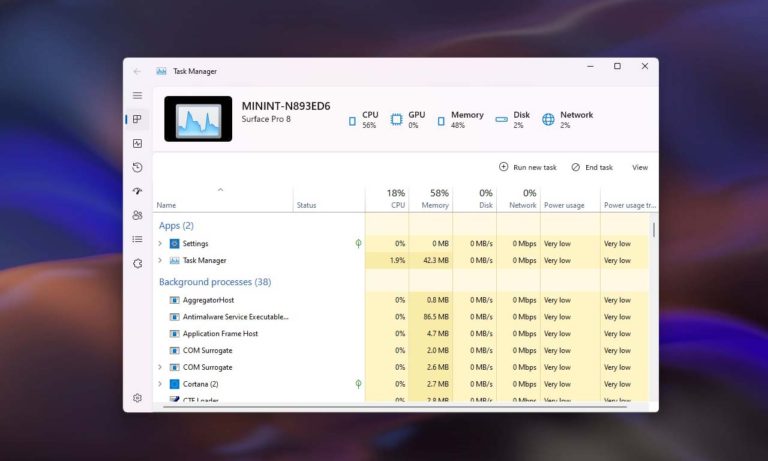Click the Surface Pro 8 label
Screen dimensions: 768x461
[266, 119]
